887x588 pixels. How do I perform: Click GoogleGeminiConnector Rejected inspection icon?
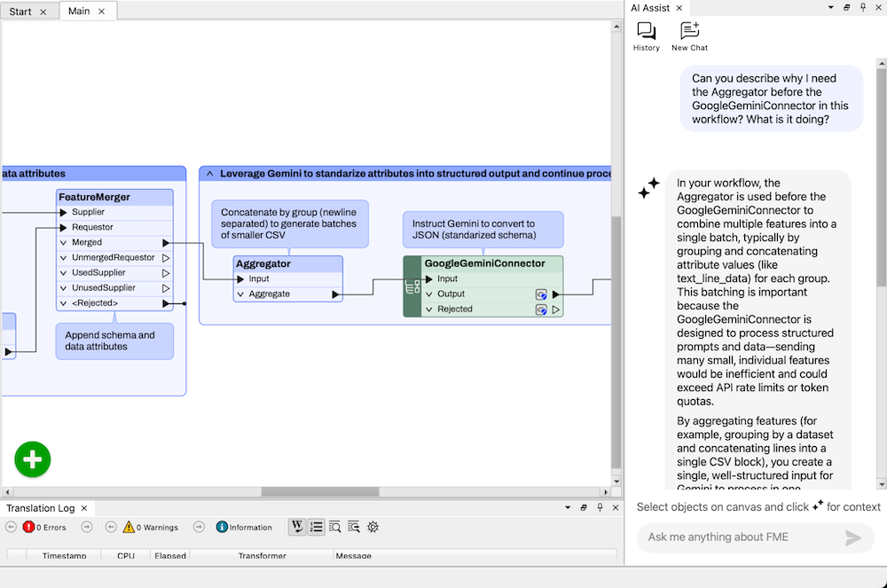(541, 310)
